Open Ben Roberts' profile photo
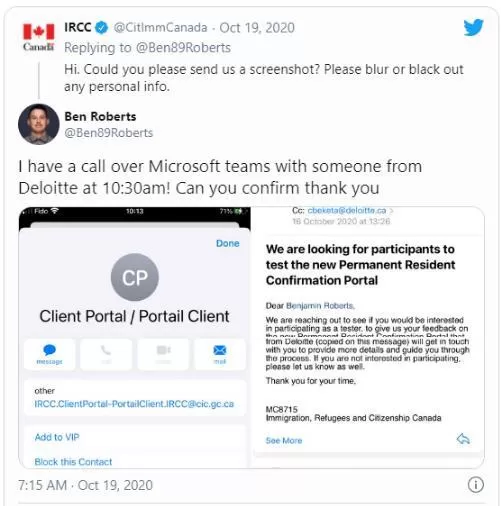Screen dimensions: 501x506 coord(39,124)
